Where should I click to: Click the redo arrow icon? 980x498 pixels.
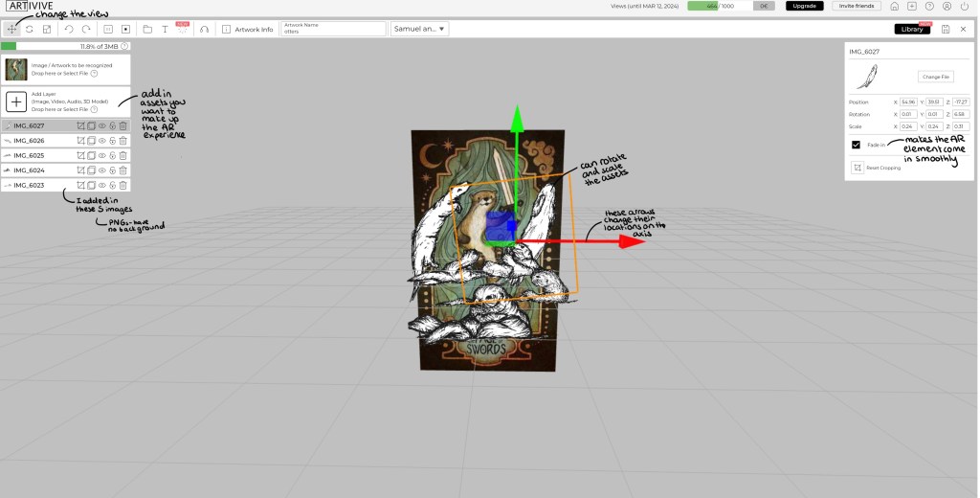pos(86,30)
